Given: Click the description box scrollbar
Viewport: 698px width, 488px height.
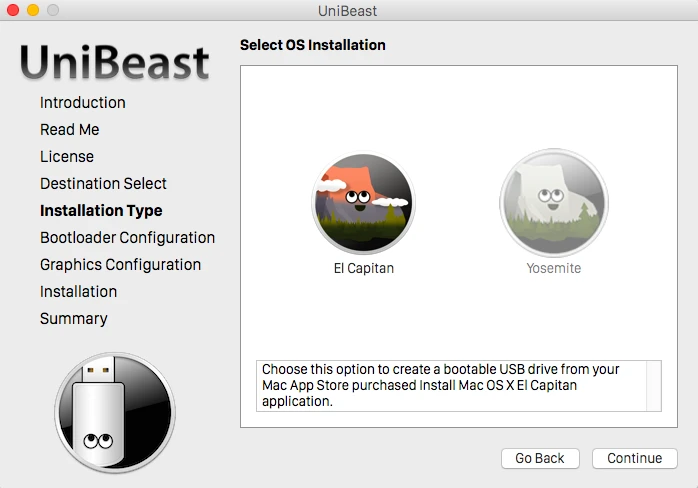Looking at the screenshot, I should 654,385.
